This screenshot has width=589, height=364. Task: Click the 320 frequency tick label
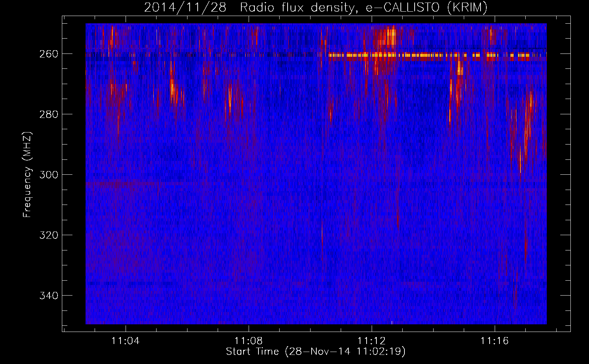pos(49,235)
